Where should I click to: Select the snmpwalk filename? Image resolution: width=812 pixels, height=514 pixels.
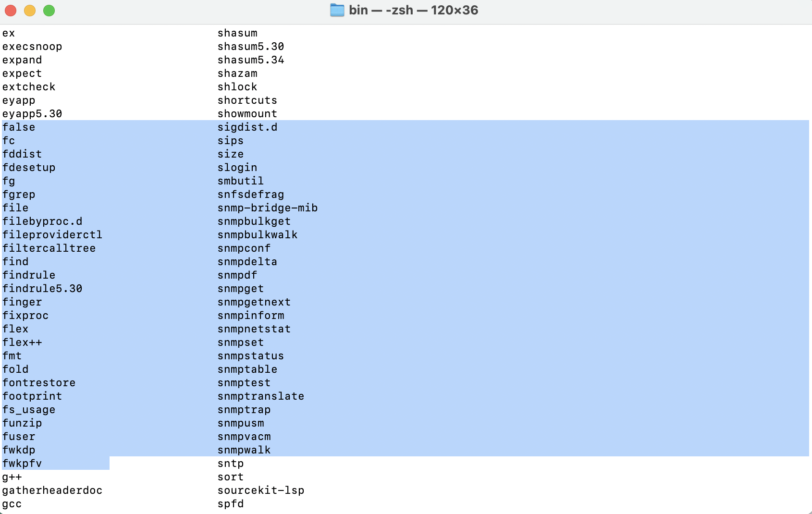pyautogui.click(x=244, y=450)
